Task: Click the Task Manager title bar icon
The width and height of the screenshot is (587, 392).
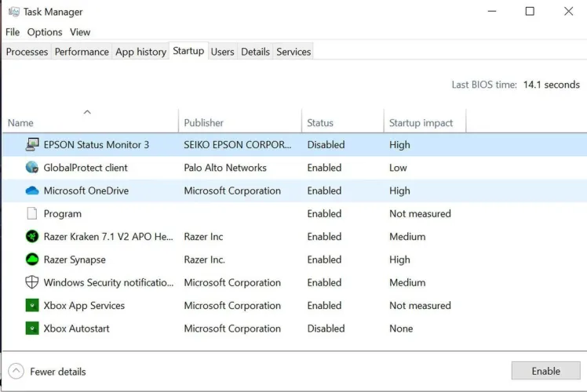Action: pos(13,12)
